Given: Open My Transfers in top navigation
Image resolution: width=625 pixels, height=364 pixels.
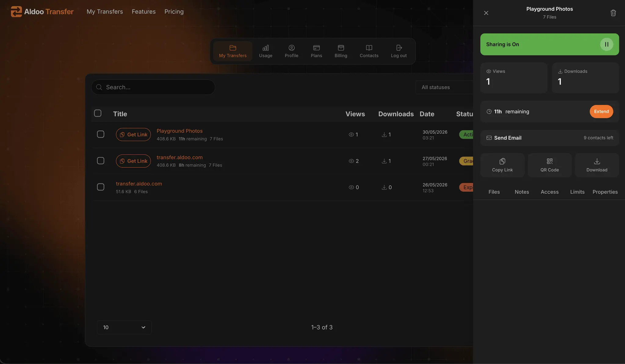Looking at the screenshot, I should [105, 12].
